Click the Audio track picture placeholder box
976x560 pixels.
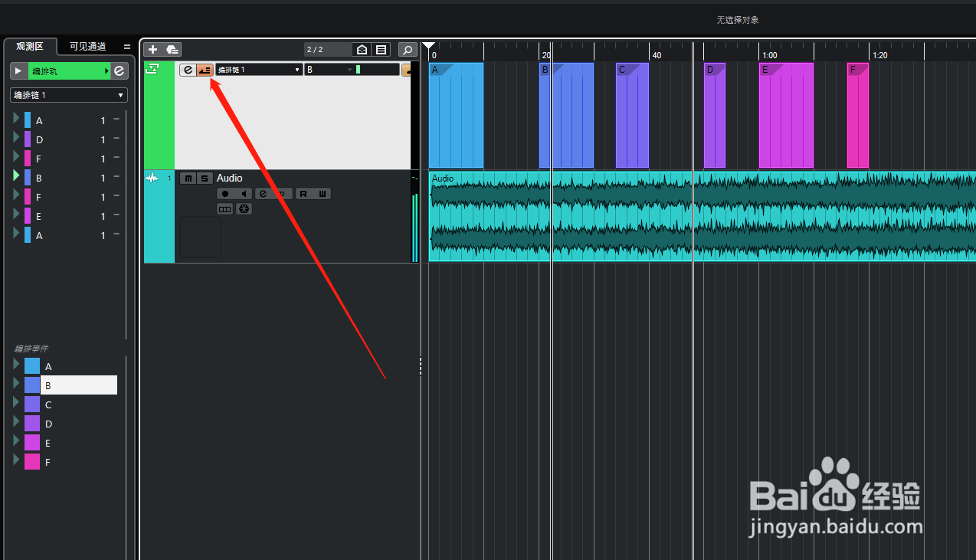point(201,237)
